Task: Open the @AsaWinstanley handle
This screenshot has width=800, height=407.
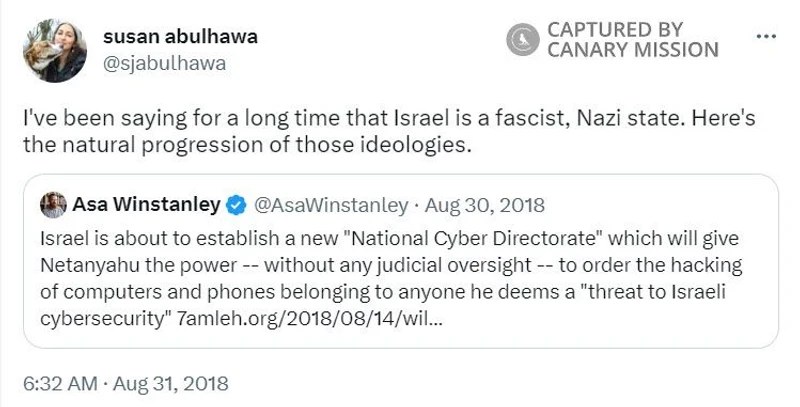Action: (x=331, y=206)
